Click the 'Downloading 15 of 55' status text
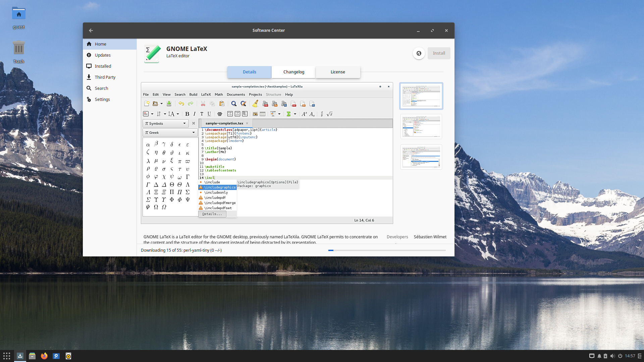644x362 pixels. pos(181,250)
